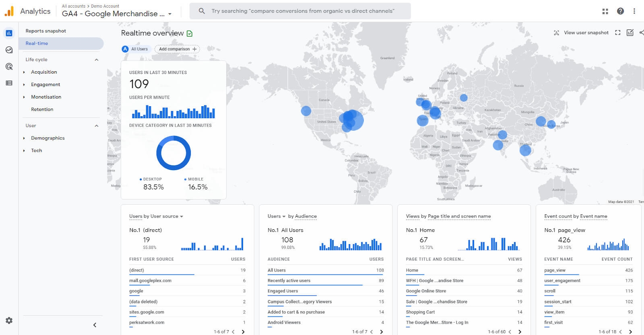644x335 pixels.
Task: Click the Help question mark icon
Action: point(620,11)
